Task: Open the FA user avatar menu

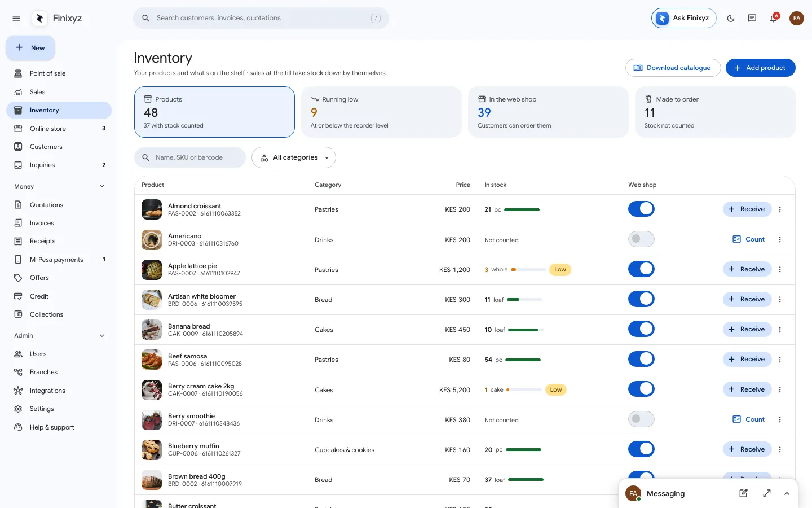Action: pyautogui.click(x=797, y=18)
